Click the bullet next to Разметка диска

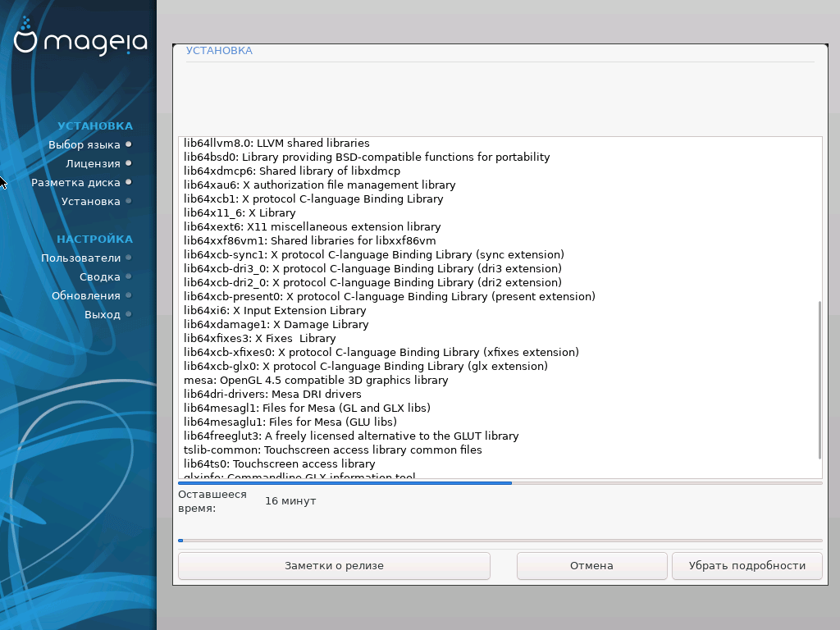click(129, 182)
